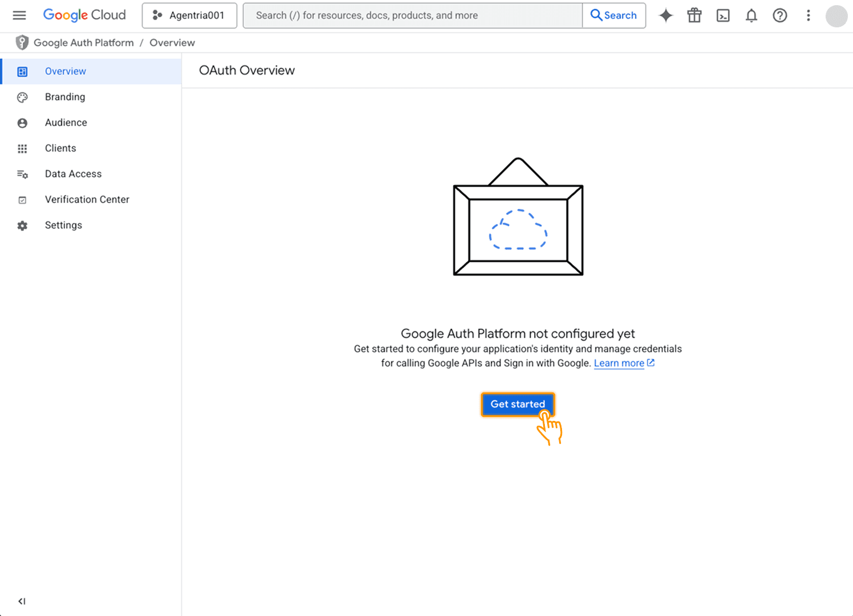This screenshot has height=616, width=853.
Task: Open the Verification Center sidebar item
Action: point(91,200)
